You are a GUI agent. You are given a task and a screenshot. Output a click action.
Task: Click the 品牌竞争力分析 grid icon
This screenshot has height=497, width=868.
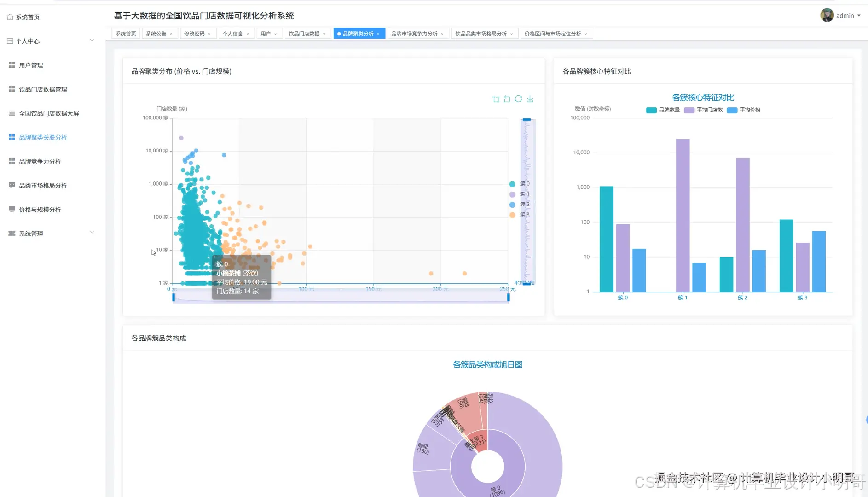pos(12,161)
